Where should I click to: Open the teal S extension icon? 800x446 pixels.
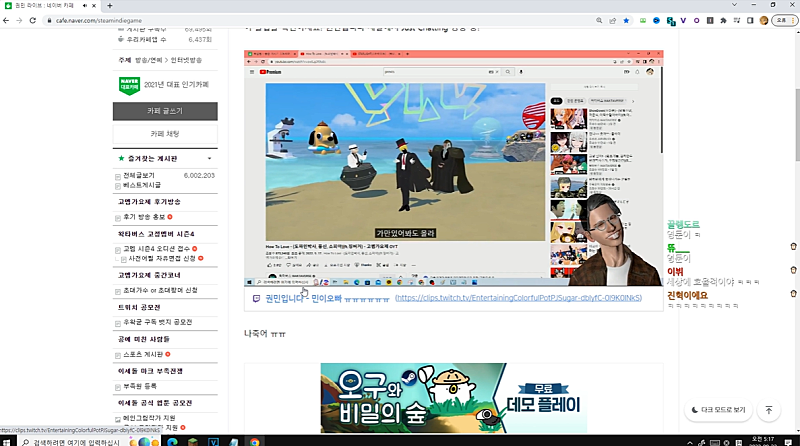coord(670,21)
